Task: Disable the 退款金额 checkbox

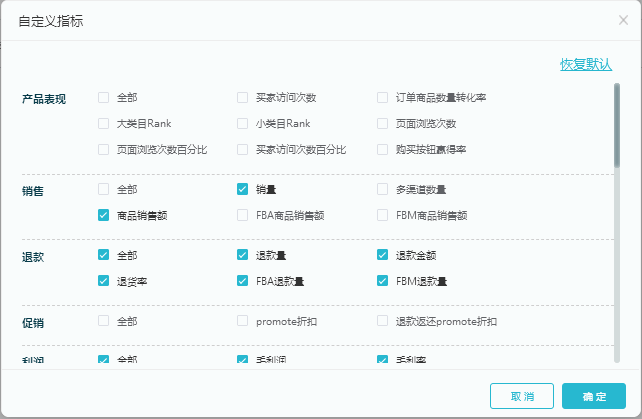Action: [x=382, y=255]
